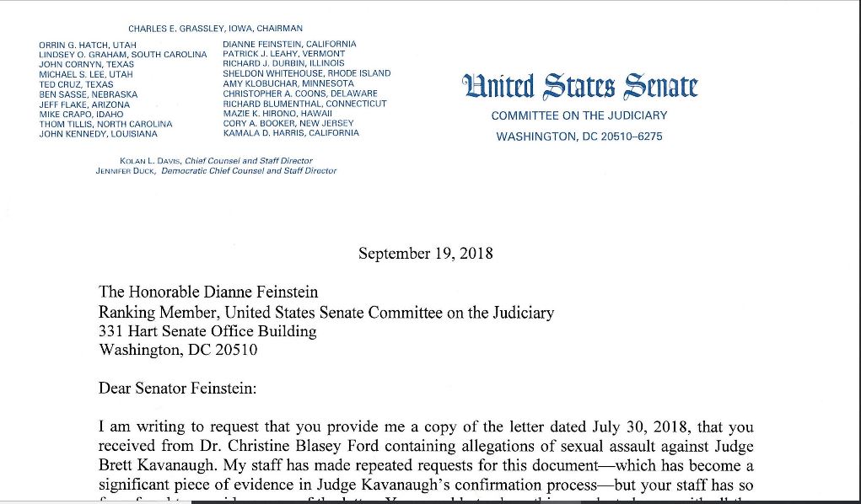Image resolution: width=861 pixels, height=504 pixels.
Task: Click Charles E. Grassley chairman name
Action: pos(215,29)
